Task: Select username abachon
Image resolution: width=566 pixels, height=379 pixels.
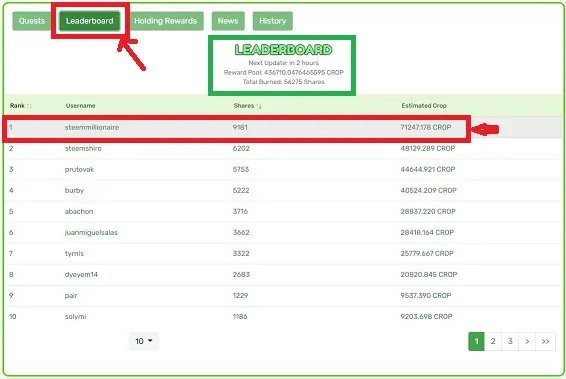Action: tap(79, 211)
